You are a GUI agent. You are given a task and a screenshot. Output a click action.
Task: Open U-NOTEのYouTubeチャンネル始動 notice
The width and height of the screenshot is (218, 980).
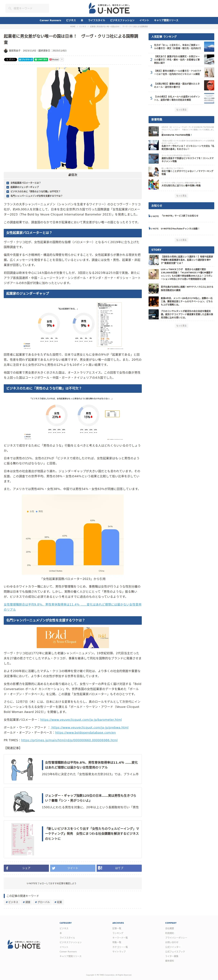coord(180,229)
